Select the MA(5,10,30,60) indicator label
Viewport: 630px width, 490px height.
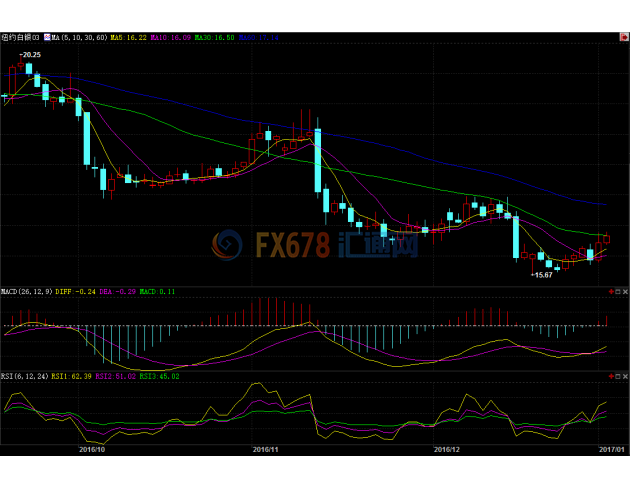(80, 37)
